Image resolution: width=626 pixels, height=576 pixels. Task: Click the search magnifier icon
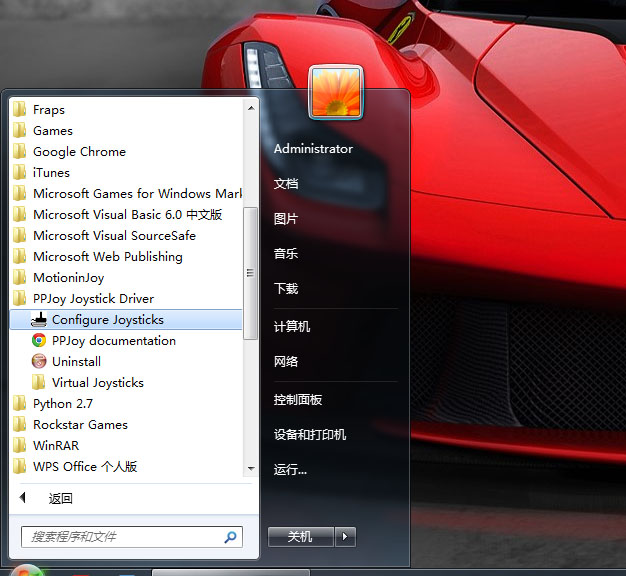[231, 537]
